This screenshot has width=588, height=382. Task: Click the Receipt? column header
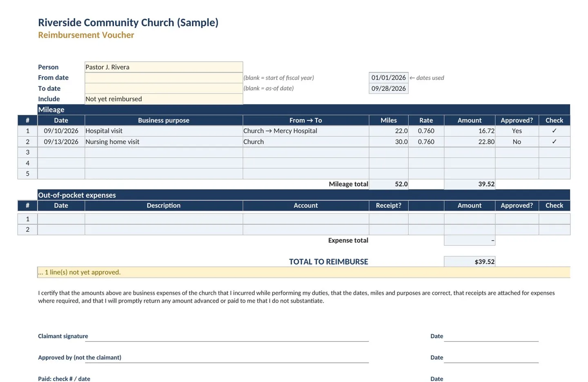click(389, 206)
